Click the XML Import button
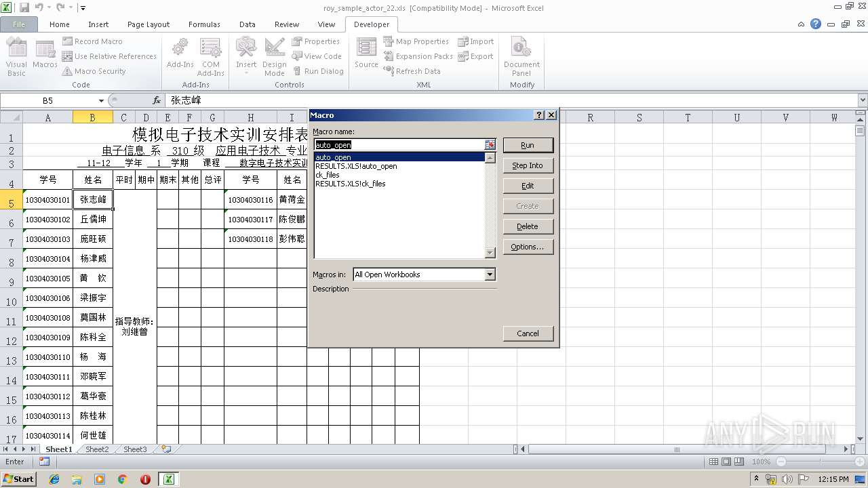The height and width of the screenshot is (488, 868). tap(475, 41)
